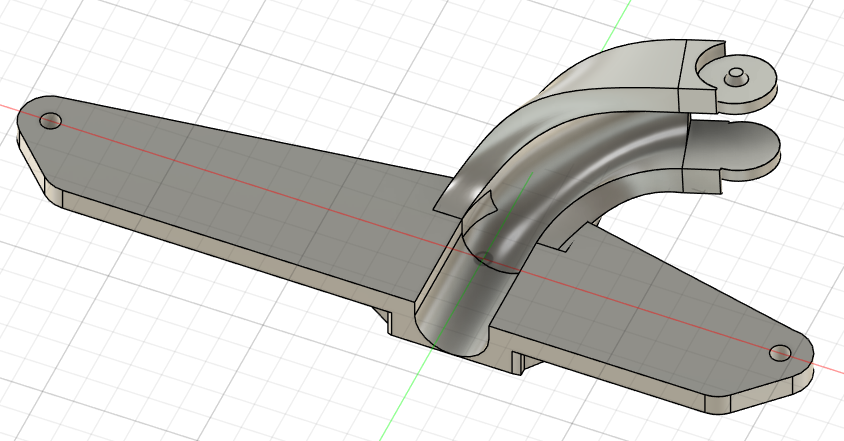Select the small hole at the curved channel's base
The width and height of the screenshot is (844, 441).
pos(484,257)
